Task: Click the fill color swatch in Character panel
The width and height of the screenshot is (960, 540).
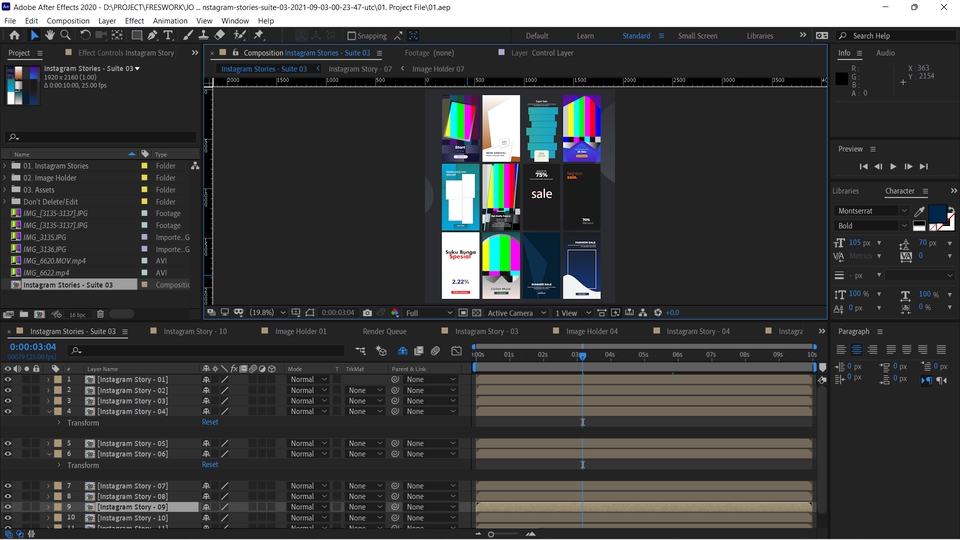Action: pyautogui.click(x=938, y=212)
